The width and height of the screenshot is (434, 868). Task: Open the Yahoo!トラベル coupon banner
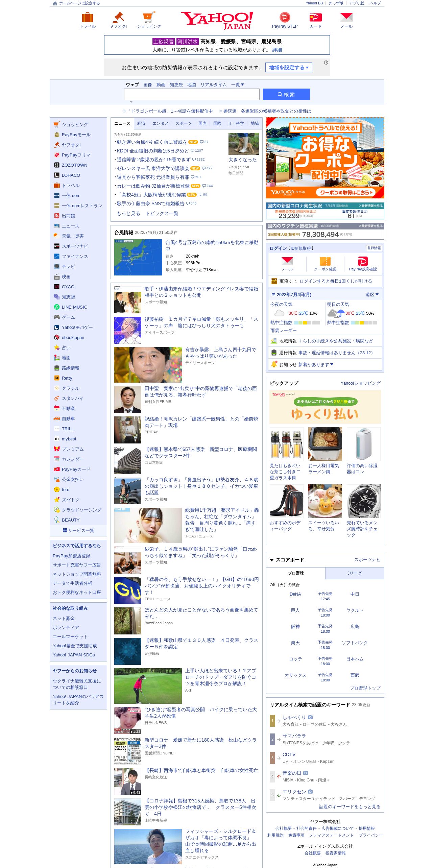pyautogui.click(x=325, y=158)
